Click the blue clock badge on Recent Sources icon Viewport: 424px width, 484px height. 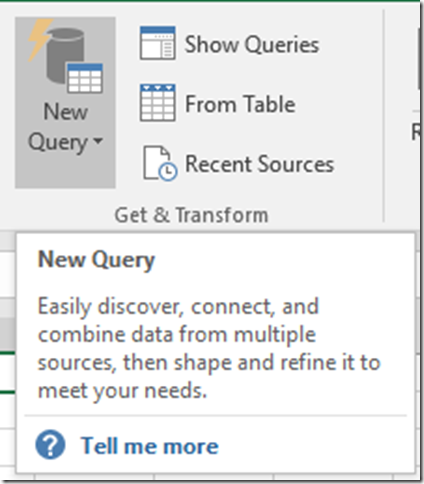coord(168,171)
